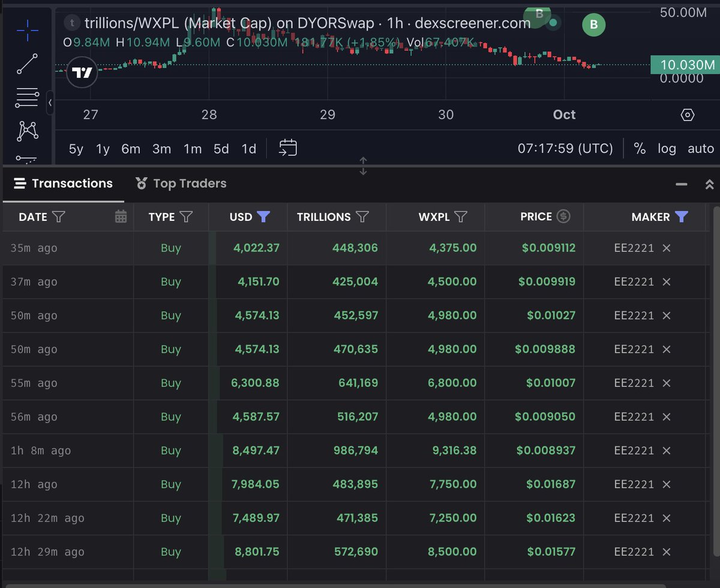Viewport: 720px width, 588px height.
Task: Toggle percent scale mode
Action: (x=640, y=148)
